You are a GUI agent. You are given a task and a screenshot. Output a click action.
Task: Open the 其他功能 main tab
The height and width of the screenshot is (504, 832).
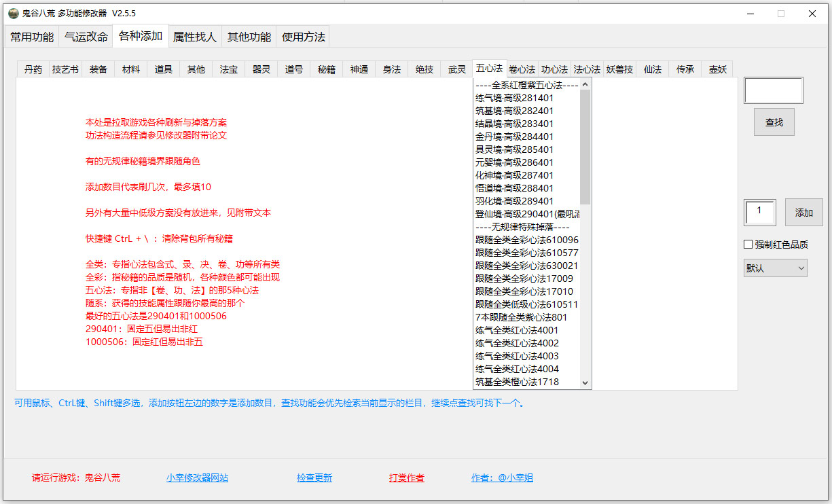[249, 37]
